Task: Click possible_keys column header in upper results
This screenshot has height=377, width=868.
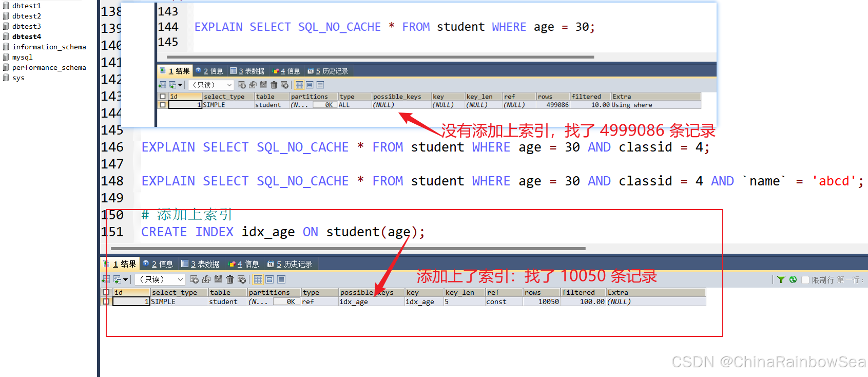Action: pos(401,97)
